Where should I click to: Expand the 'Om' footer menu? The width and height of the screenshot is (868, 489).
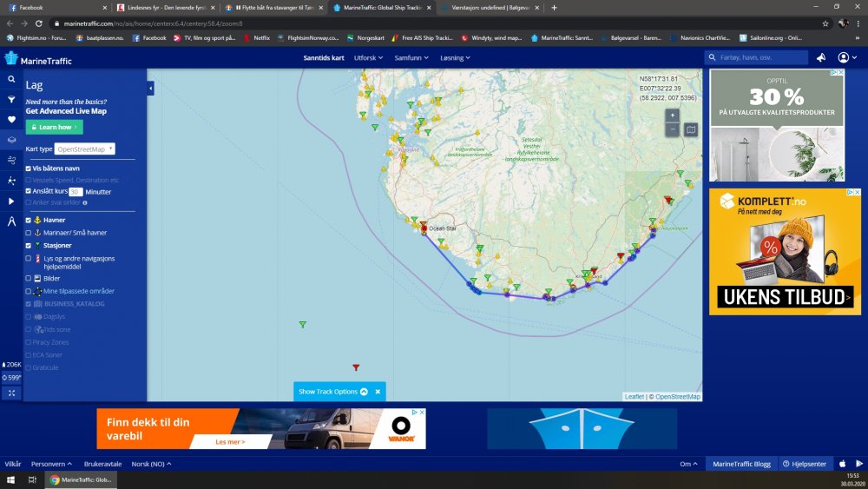tap(688, 464)
